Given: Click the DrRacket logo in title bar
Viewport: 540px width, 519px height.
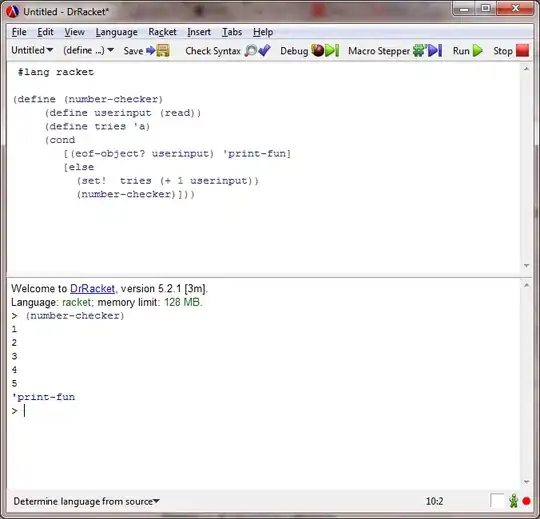Looking at the screenshot, I should click(x=12, y=12).
